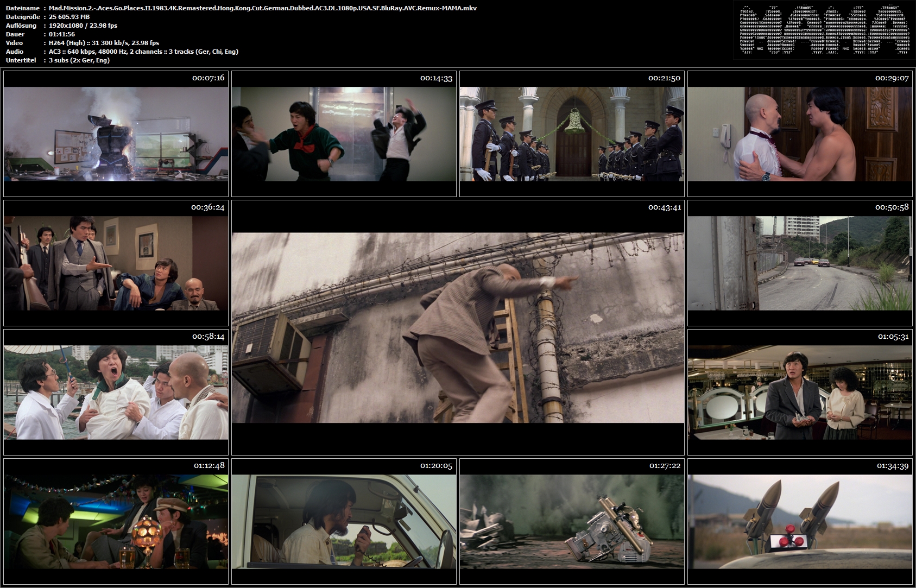Viewport: 916px width, 588px height.
Task: Select the thumbnail at 01:20:05
Action: pyautogui.click(x=344, y=521)
